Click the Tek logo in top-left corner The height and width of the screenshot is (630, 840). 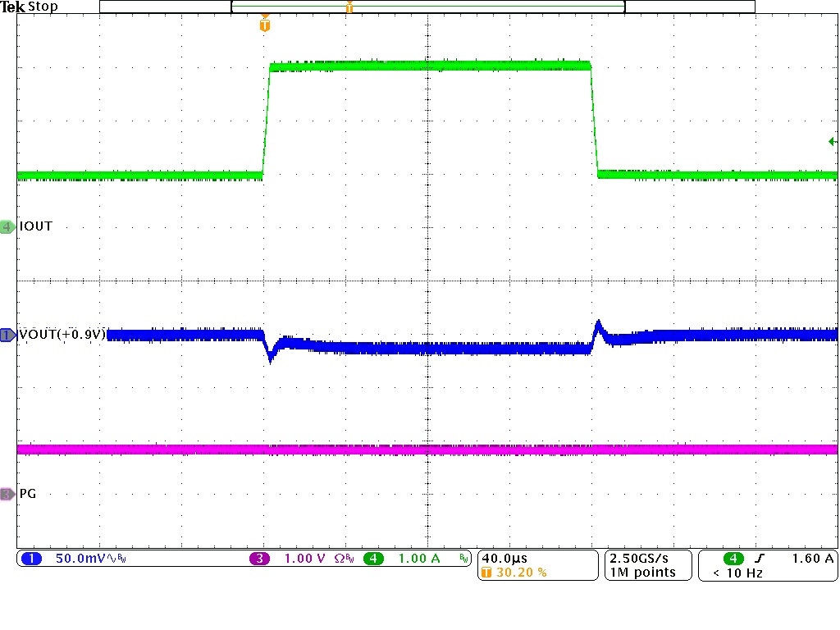pyautogui.click(x=11, y=7)
